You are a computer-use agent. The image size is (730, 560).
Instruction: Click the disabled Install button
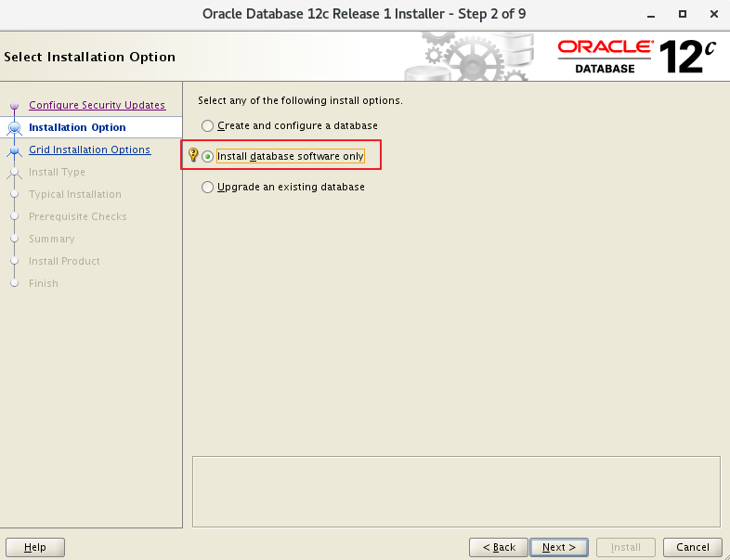626,547
